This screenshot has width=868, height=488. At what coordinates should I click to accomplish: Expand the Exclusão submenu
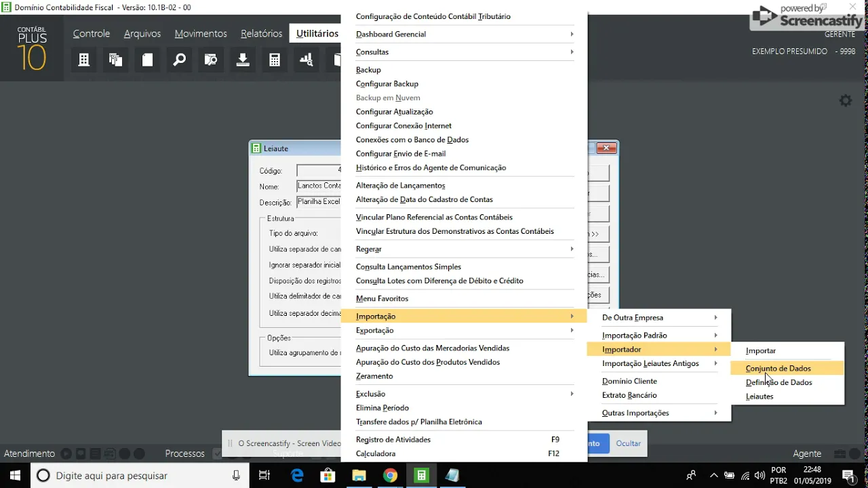pos(465,394)
